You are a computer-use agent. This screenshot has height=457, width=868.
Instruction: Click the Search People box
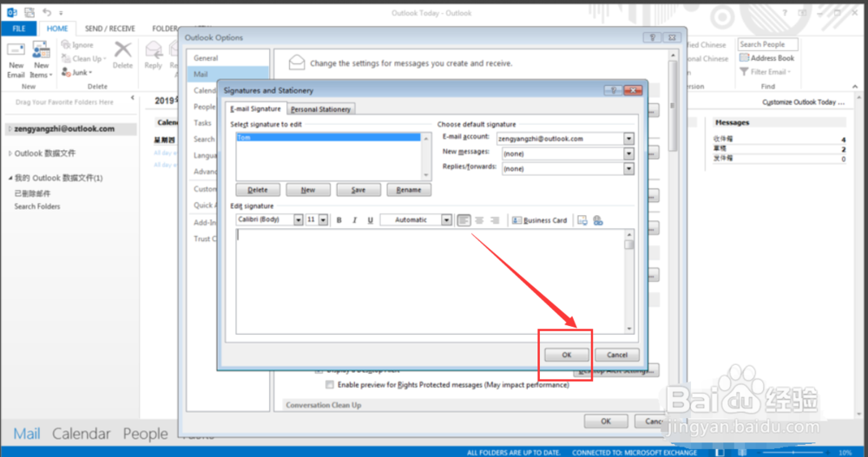[x=768, y=44]
